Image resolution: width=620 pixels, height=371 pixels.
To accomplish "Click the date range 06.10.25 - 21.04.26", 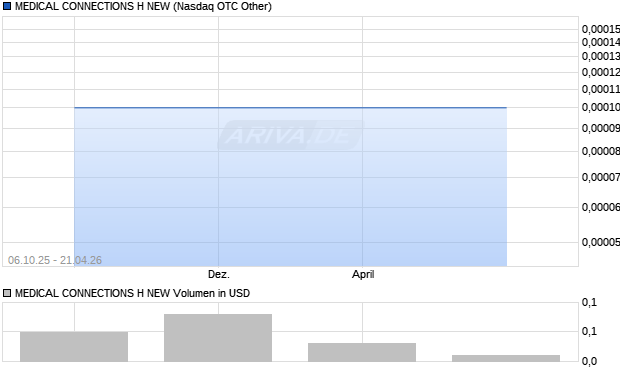I will pyautogui.click(x=55, y=260).
